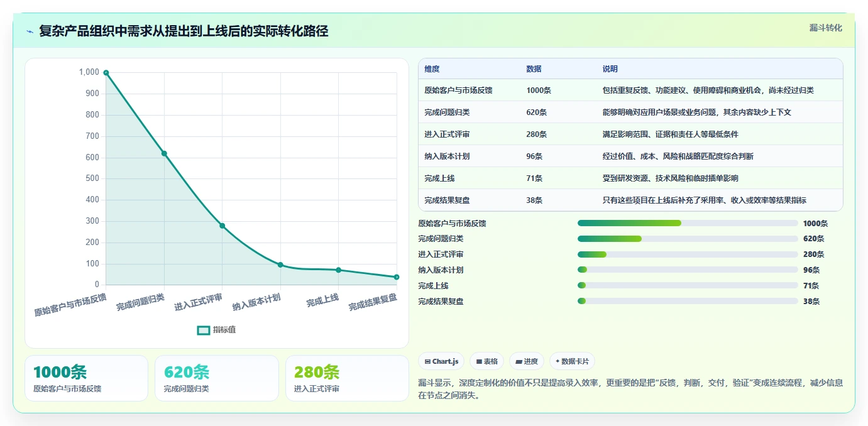868x426 pixels.
Task: Click the chart point above 纳入版本计划
Action: coord(280,265)
